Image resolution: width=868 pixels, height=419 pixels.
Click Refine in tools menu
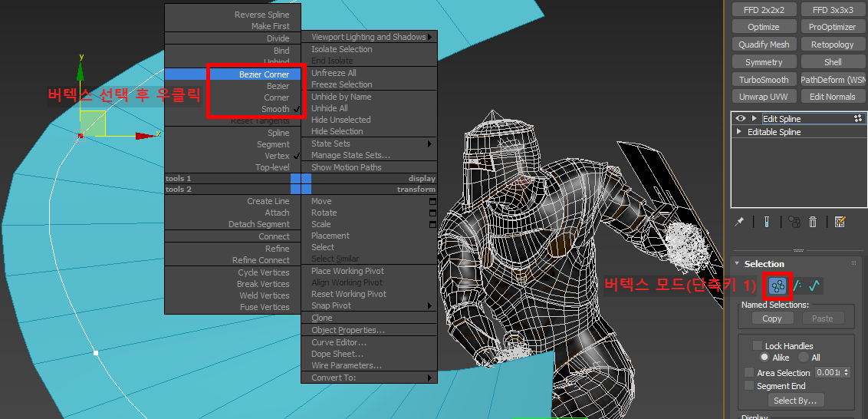(232, 249)
